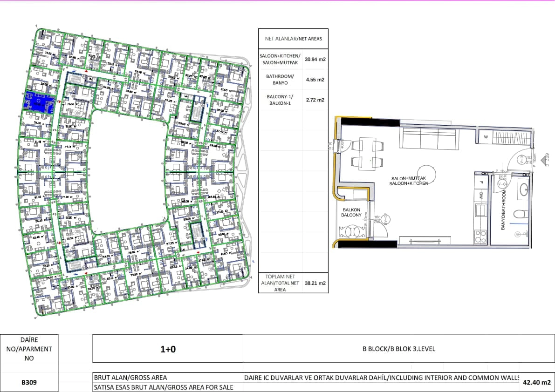
Task: Click the "4.55 m2" area value
Action: pos(315,80)
